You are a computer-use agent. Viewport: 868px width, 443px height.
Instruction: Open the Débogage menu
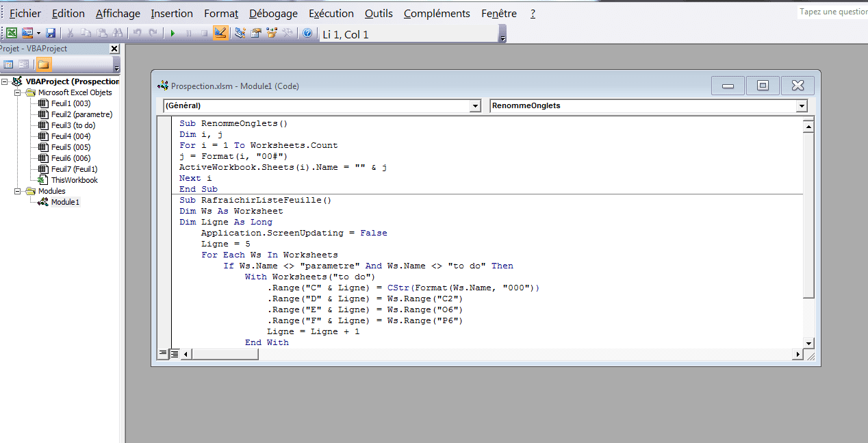click(273, 14)
